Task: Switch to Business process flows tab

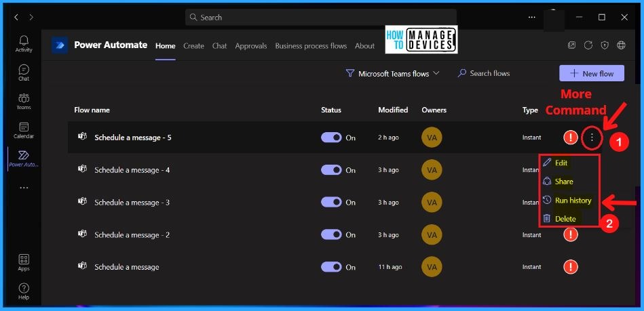Action: pyautogui.click(x=311, y=46)
